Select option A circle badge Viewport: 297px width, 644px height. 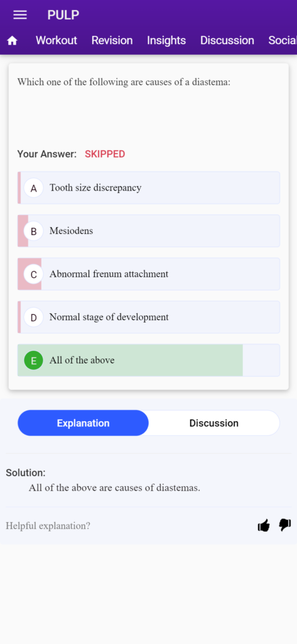(x=34, y=188)
